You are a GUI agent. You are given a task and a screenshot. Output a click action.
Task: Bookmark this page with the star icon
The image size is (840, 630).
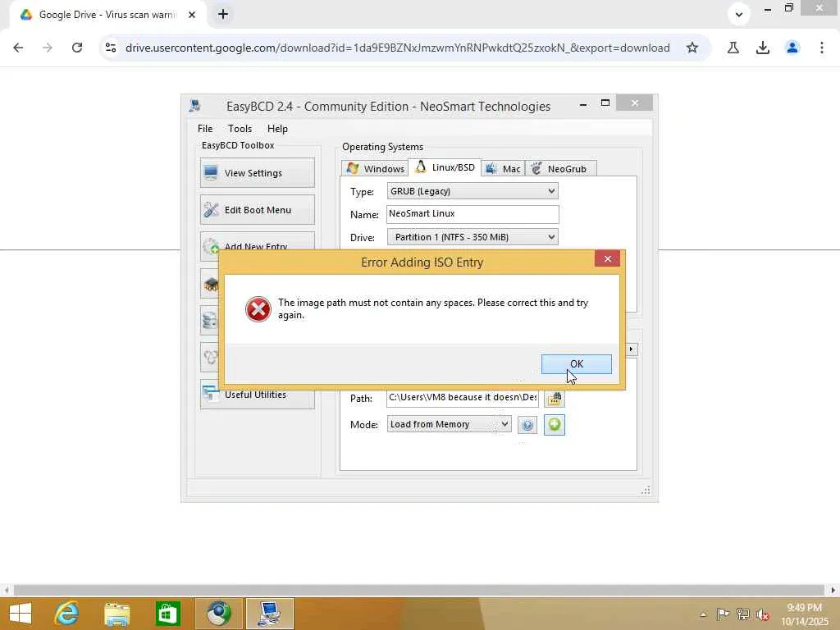point(692,48)
